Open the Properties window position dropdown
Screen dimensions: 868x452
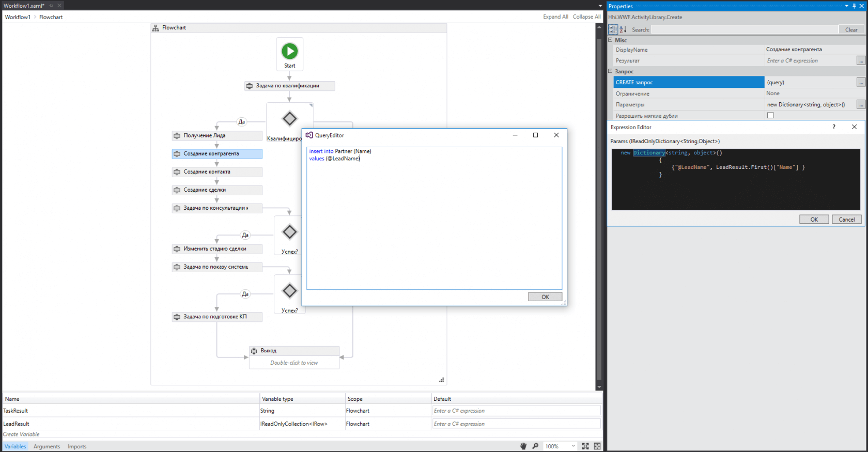pos(847,6)
